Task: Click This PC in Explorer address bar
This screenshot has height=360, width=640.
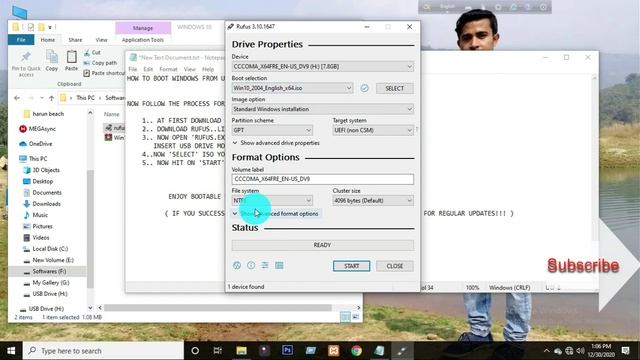Action: click(x=85, y=98)
